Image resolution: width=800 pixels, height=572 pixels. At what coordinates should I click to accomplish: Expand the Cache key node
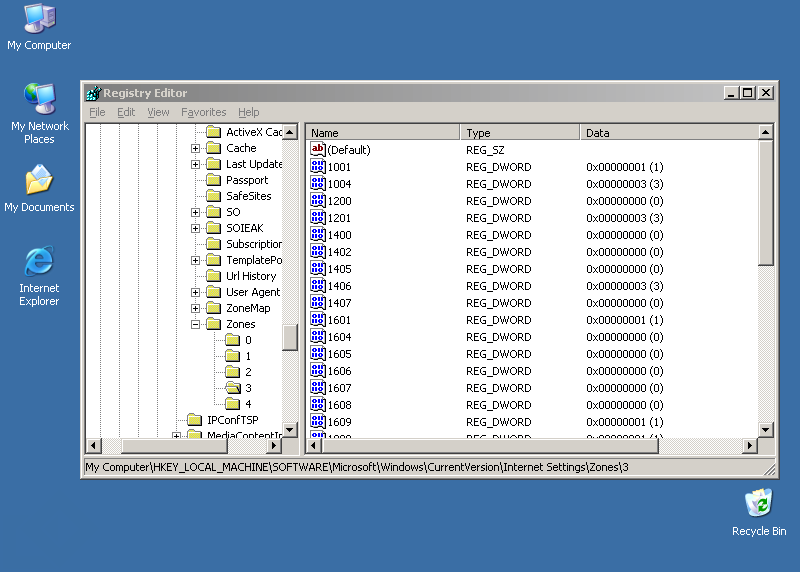[195, 148]
